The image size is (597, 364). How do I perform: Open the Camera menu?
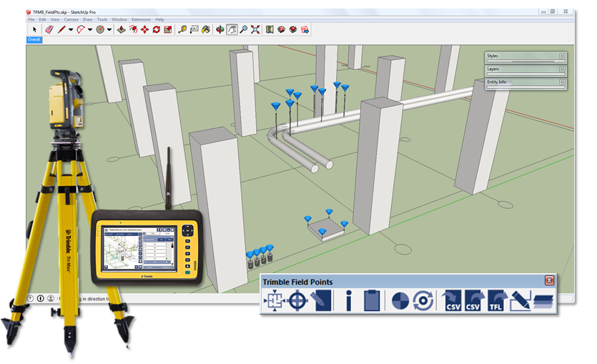(x=71, y=19)
